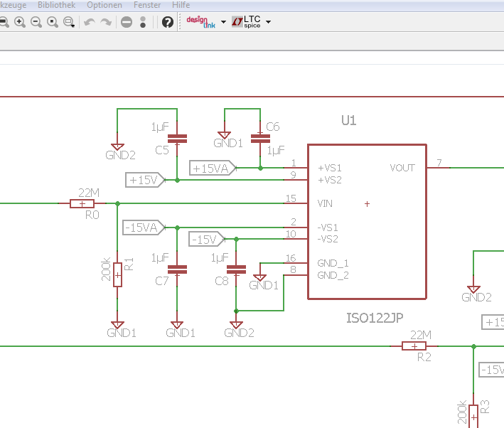Select resistor R0 in the schematic
The width and height of the screenshot is (504, 428).
click(x=82, y=204)
